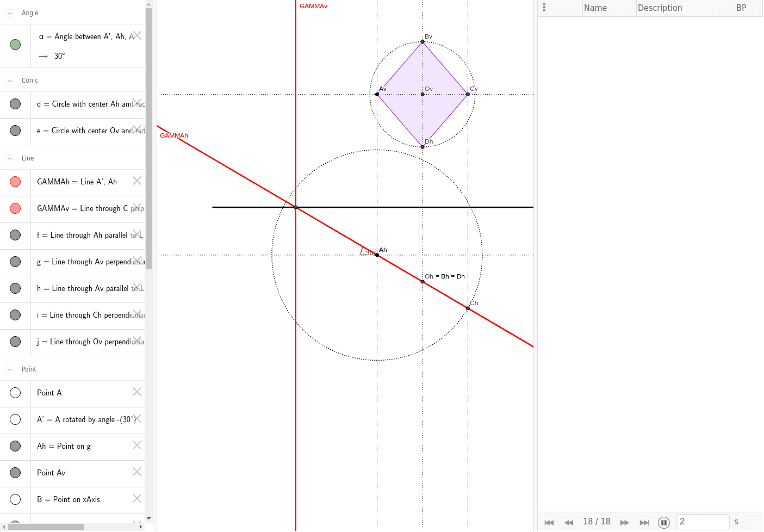Select the 'B = Point on xAxis' text
The image size is (764, 532).
click(x=69, y=499)
